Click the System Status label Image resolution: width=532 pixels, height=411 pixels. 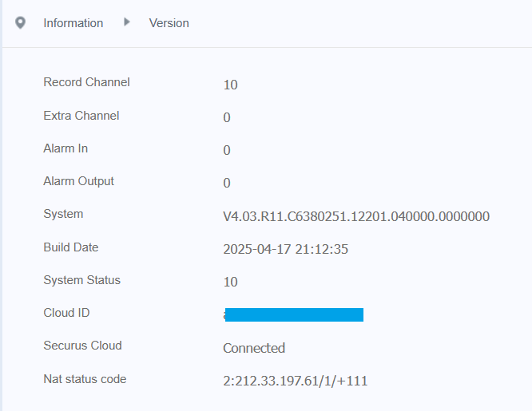tap(81, 280)
